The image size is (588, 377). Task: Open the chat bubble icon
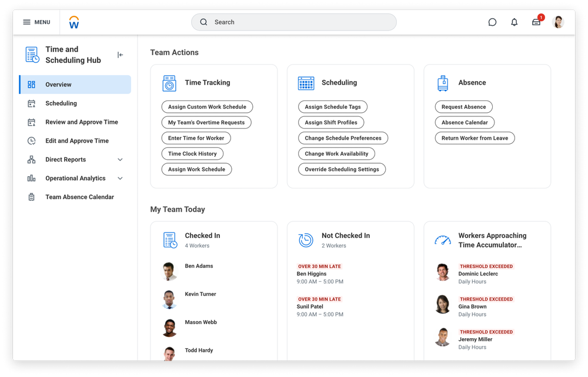pyautogui.click(x=492, y=22)
